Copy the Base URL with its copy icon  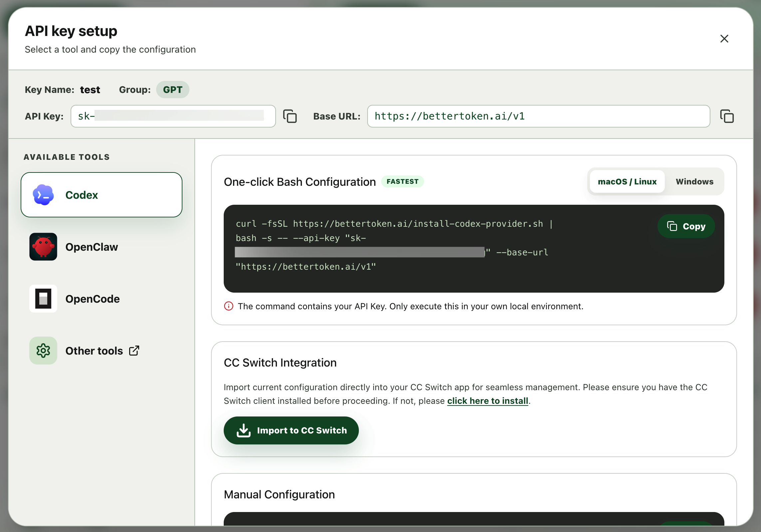[727, 116]
